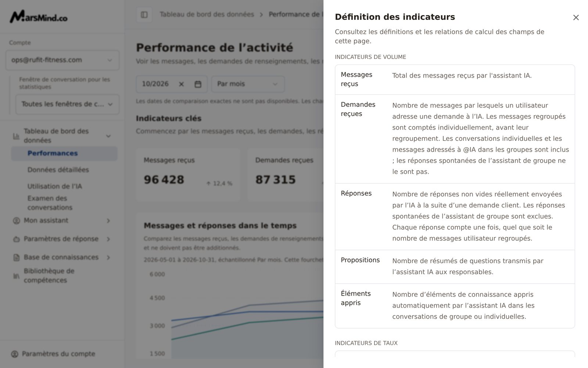Open the account dropdown ops@rufit-fitness.com
The height and width of the screenshot is (368, 588).
[x=62, y=60]
